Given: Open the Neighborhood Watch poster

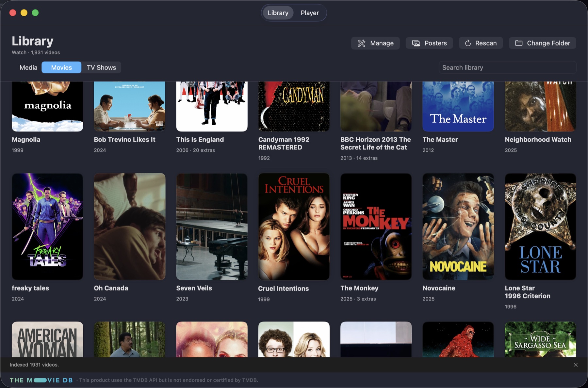Looking at the screenshot, I should pos(541,106).
